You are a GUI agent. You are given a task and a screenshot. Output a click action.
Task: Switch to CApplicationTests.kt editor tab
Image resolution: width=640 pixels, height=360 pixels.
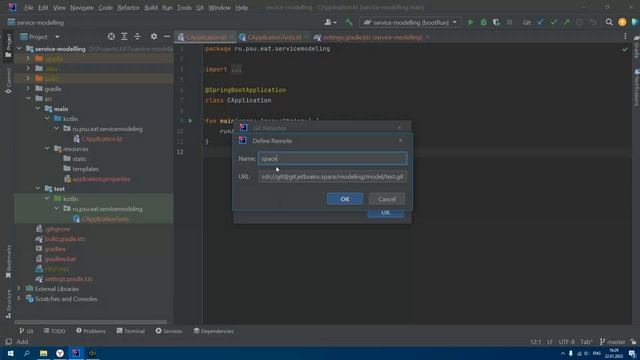pos(274,37)
